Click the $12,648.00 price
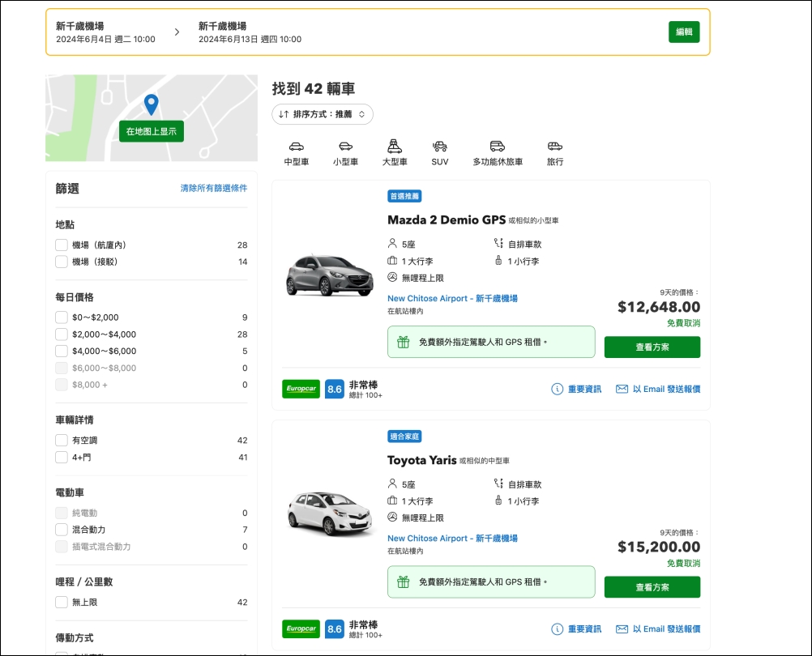The image size is (812, 656). pos(659,307)
